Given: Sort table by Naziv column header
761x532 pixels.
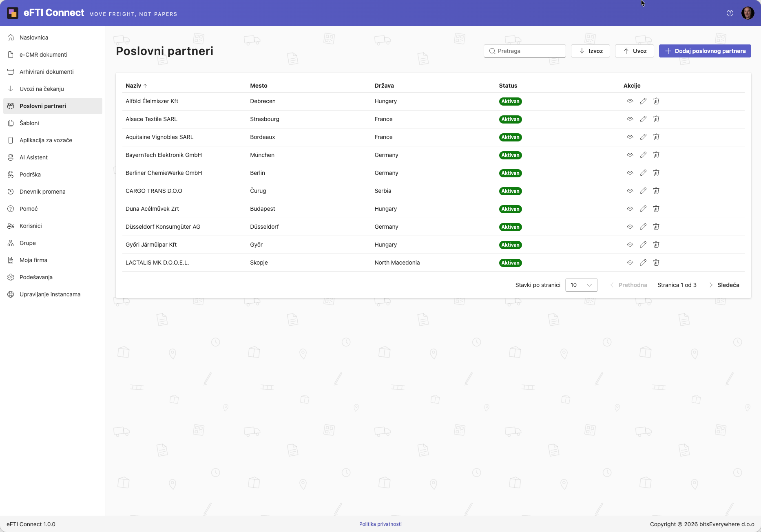Looking at the screenshot, I should pyautogui.click(x=136, y=86).
